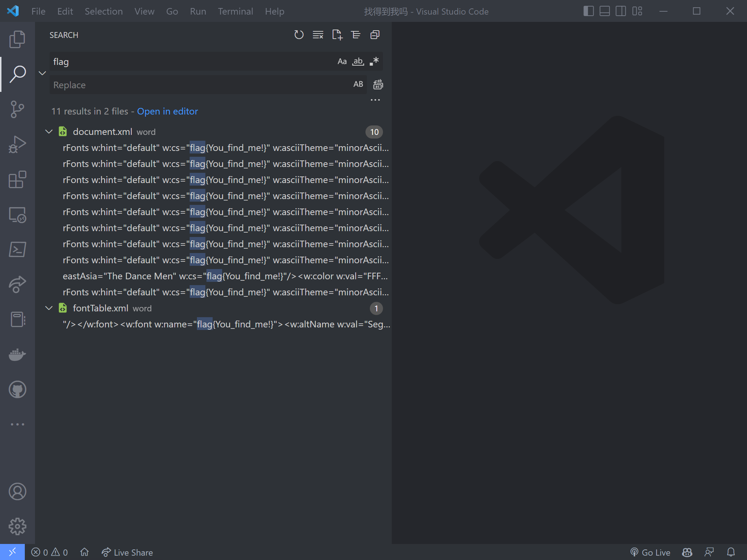Toggle Match Case in search box

coord(342,62)
